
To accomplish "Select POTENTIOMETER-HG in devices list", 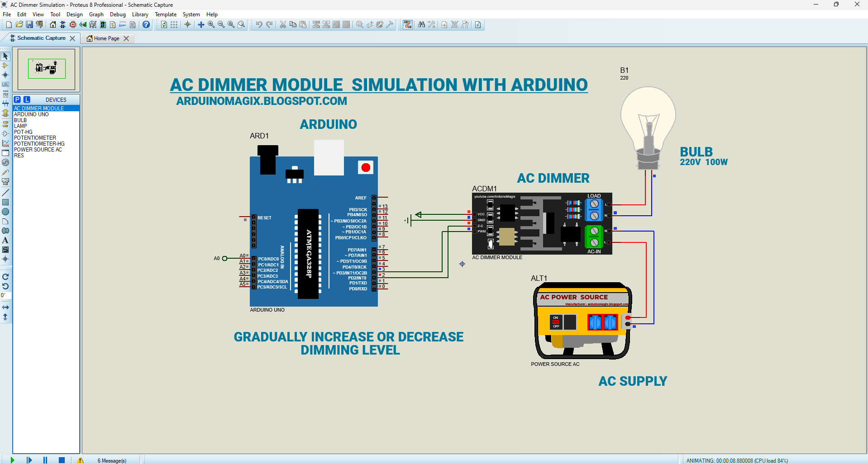I will 46,144.
